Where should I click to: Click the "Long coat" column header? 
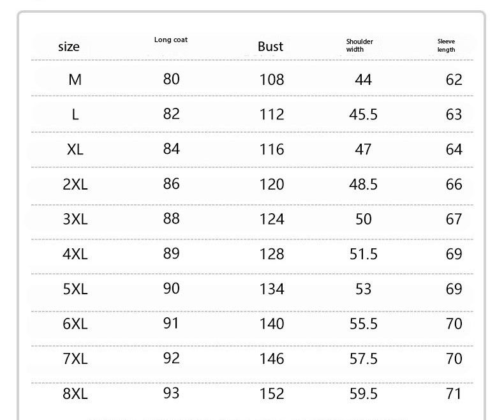click(x=171, y=40)
